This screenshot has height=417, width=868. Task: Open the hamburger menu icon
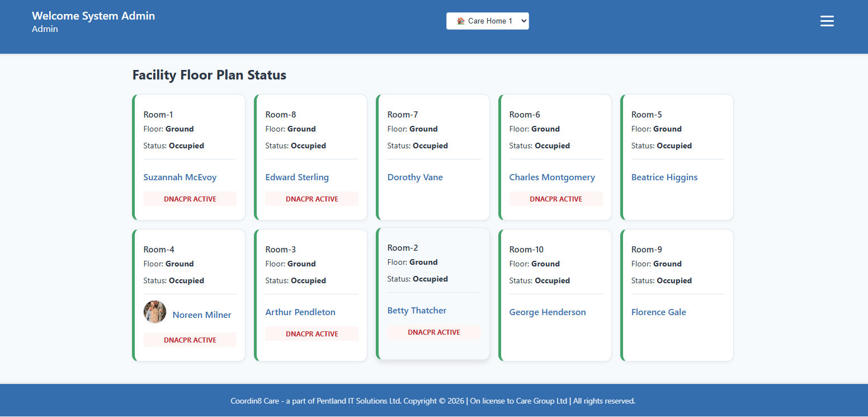pyautogui.click(x=827, y=21)
